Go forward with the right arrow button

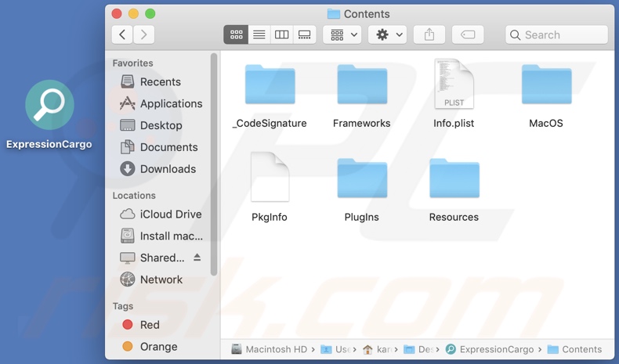143,34
